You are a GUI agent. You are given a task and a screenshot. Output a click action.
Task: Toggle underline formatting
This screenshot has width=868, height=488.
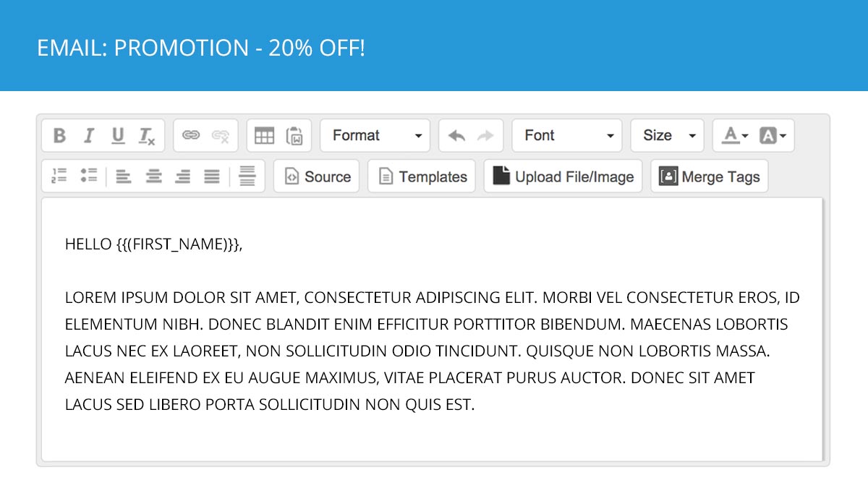(x=118, y=135)
